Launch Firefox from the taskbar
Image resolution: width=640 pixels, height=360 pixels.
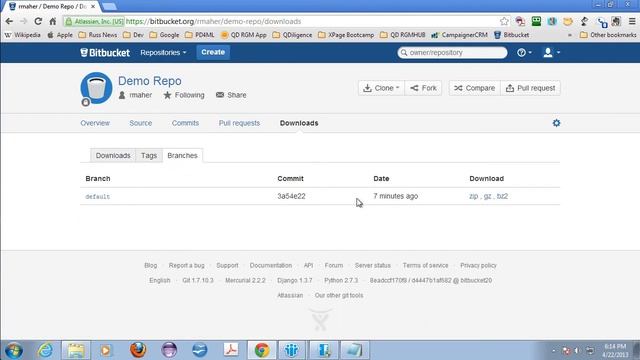click(x=138, y=350)
